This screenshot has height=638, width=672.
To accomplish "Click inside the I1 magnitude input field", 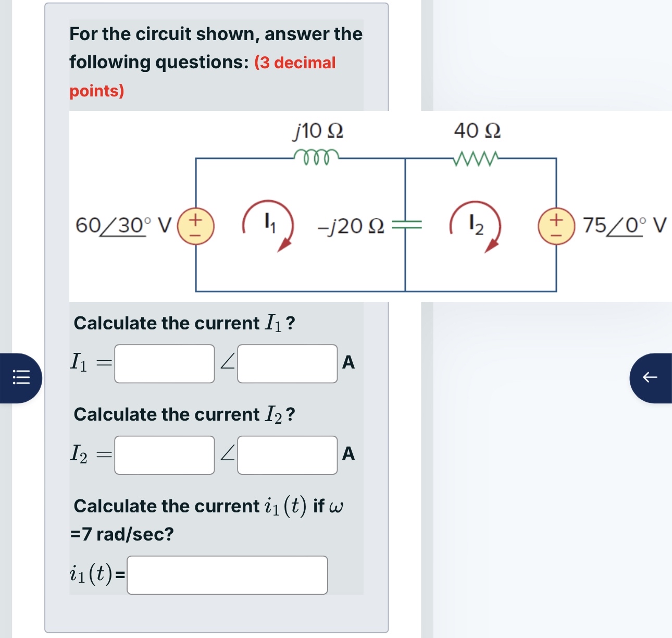I will pos(164,364).
